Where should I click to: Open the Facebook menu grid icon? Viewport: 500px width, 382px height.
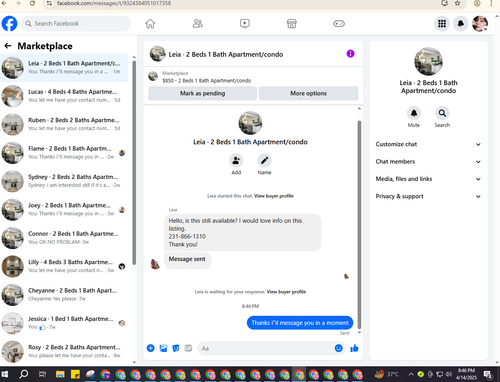click(x=442, y=24)
